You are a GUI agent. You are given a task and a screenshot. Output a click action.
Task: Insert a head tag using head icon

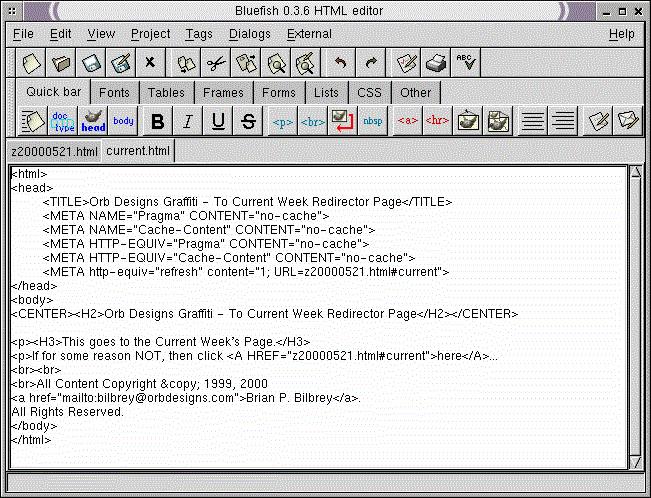93,122
